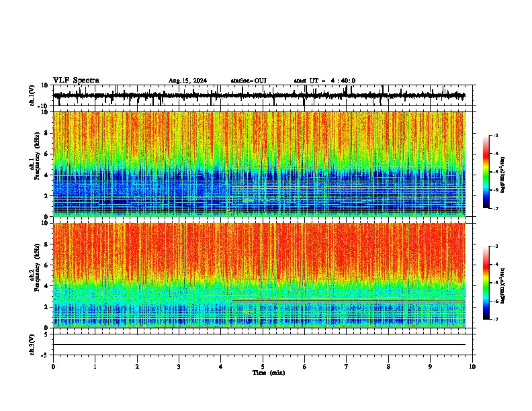Click the ch.3(V) axis label
The image size is (532, 411).
tap(32, 345)
